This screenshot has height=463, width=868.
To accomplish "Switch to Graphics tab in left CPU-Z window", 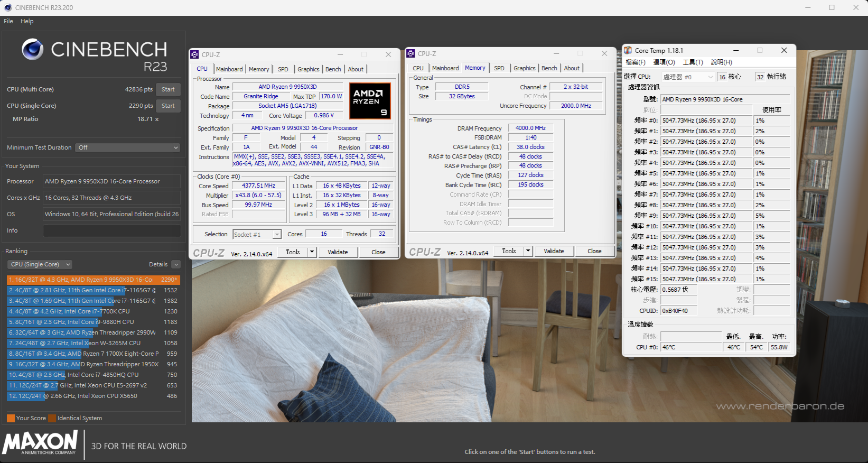I will [308, 69].
